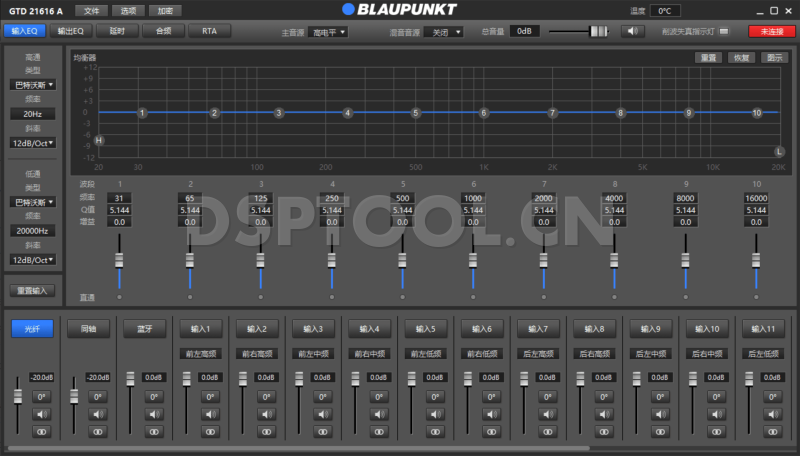Click the red 未连接 connection button
The height and width of the screenshot is (456, 800).
(772, 32)
